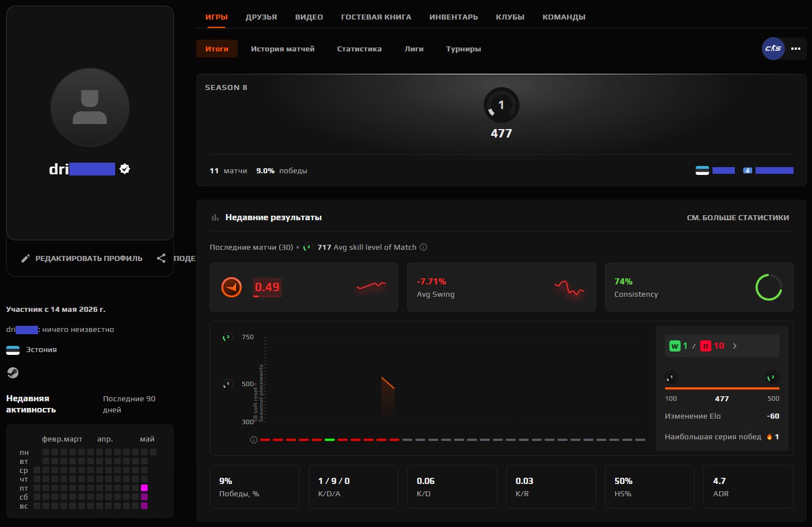Viewport: 812px width, 527px height.
Task: Click the pencil edit icon
Action: [25, 258]
